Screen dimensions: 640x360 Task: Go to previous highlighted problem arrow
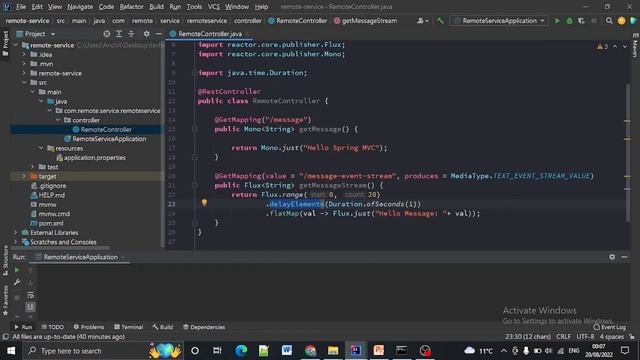615,47
